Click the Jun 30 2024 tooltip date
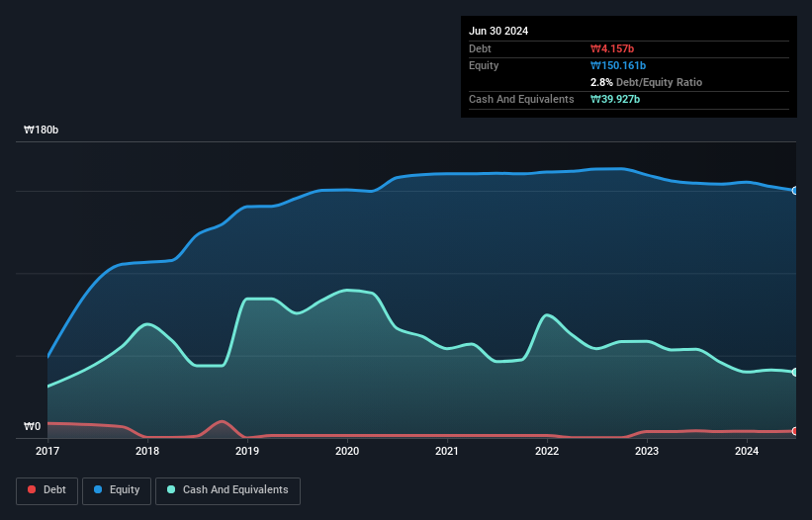This screenshot has width=812, height=520. click(x=498, y=31)
